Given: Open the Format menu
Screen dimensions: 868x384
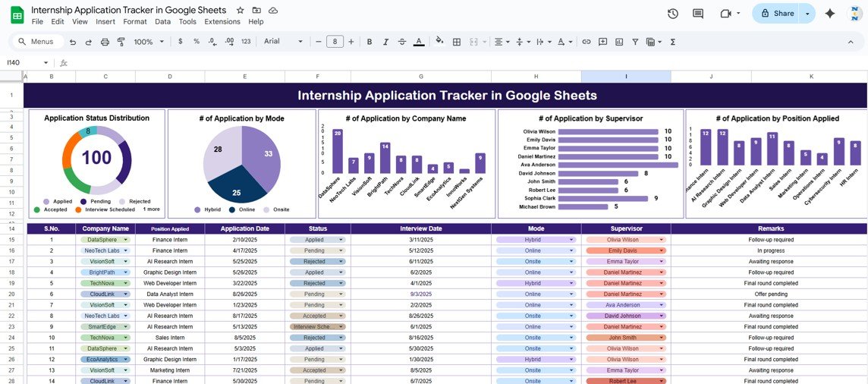Looking at the screenshot, I should coord(135,22).
